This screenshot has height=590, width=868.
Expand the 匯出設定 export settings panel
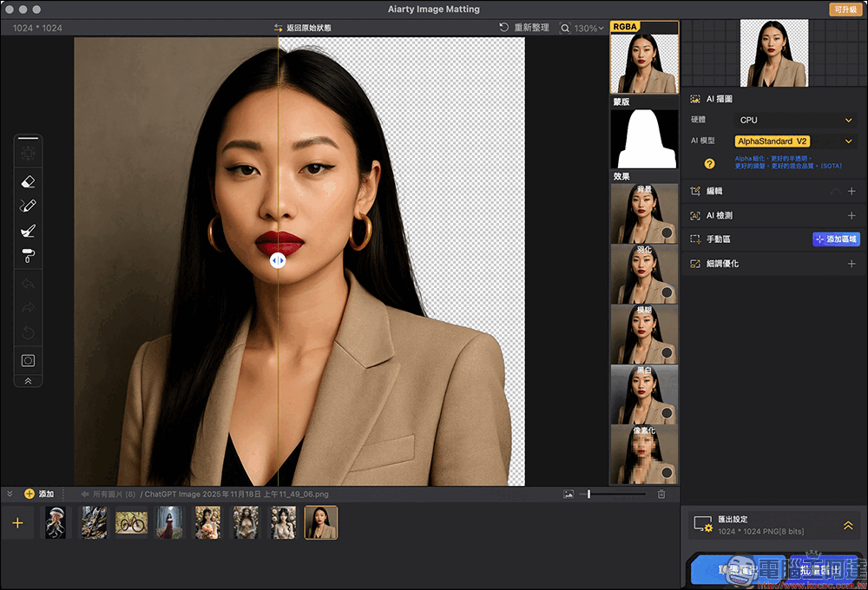tap(848, 524)
